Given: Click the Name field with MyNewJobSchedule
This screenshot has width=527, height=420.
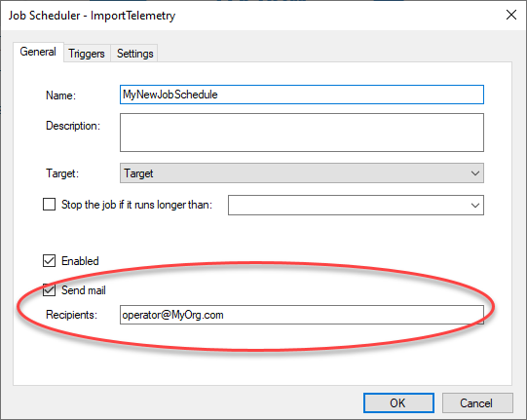Looking at the screenshot, I should click(301, 95).
